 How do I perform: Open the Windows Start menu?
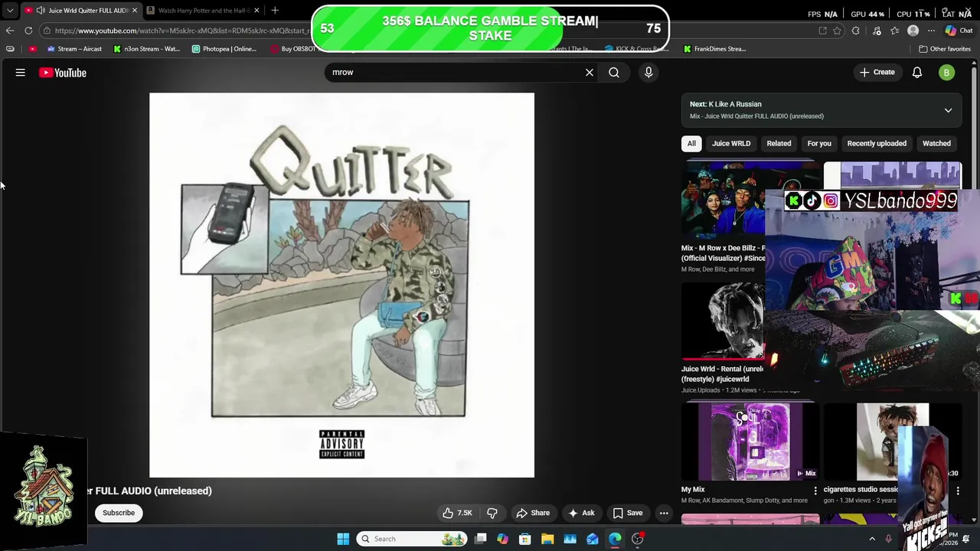coord(343,539)
